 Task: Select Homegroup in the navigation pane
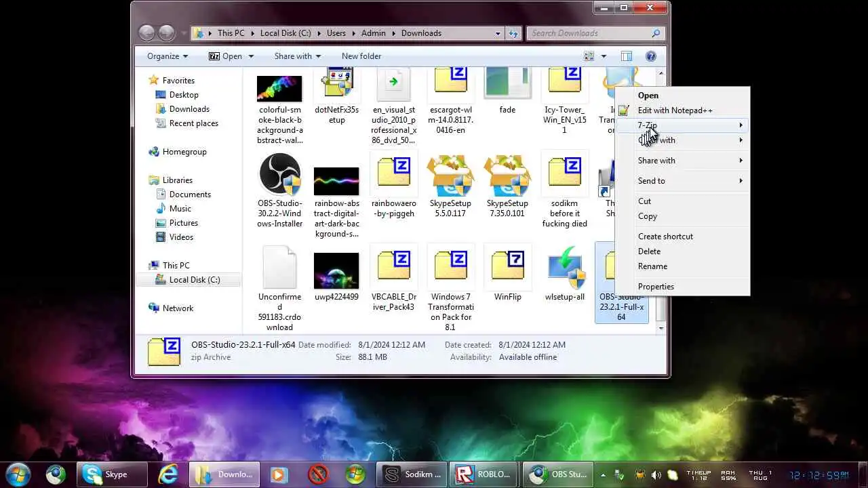pos(184,152)
